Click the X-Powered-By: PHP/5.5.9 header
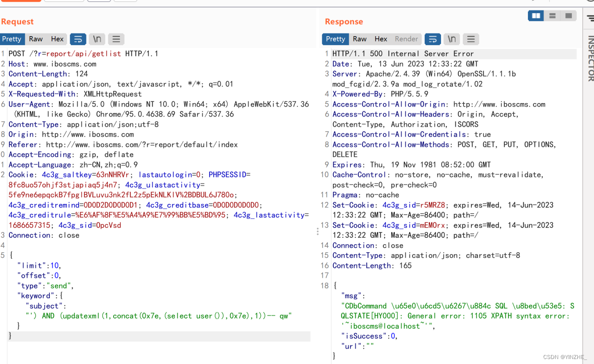The width and height of the screenshot is (594, 364). tap(380, 94)
